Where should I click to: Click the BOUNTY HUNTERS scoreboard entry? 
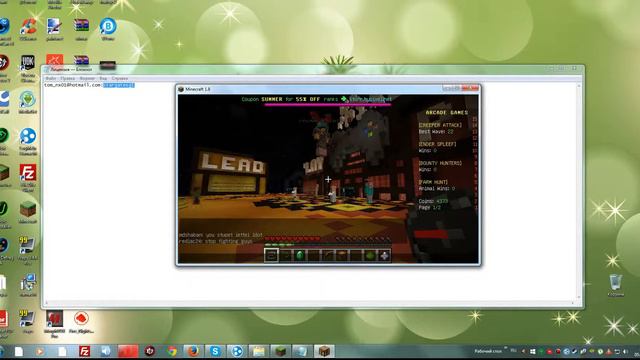click(440, 163)
